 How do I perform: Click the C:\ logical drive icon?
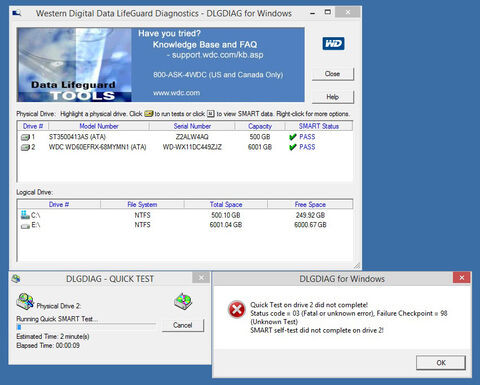(25, 215)
